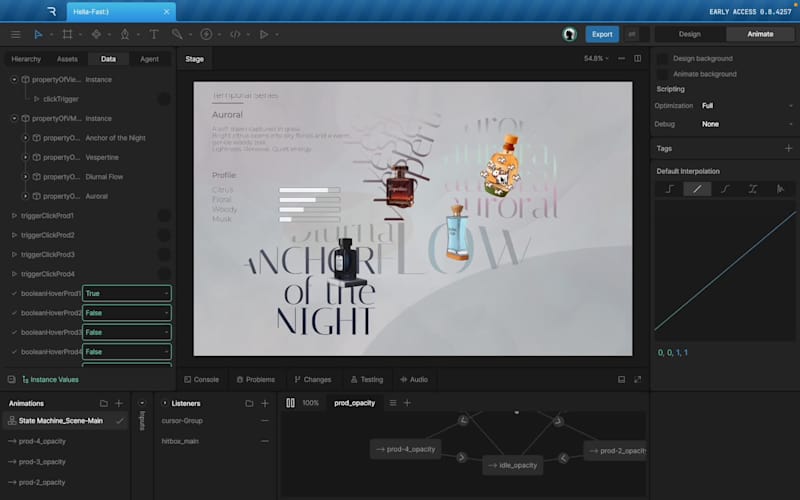Open stage options three-dot menu
800x500 pixels.
point(621,59)
